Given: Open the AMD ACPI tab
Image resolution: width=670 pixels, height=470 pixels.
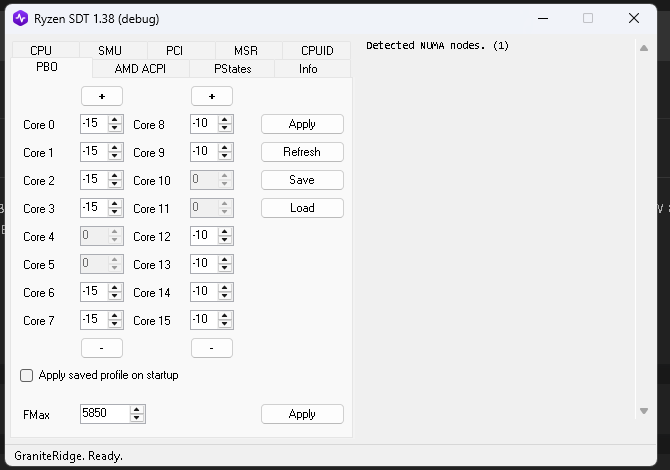Looking at the screenshot, I should click(x=139, y=69).
